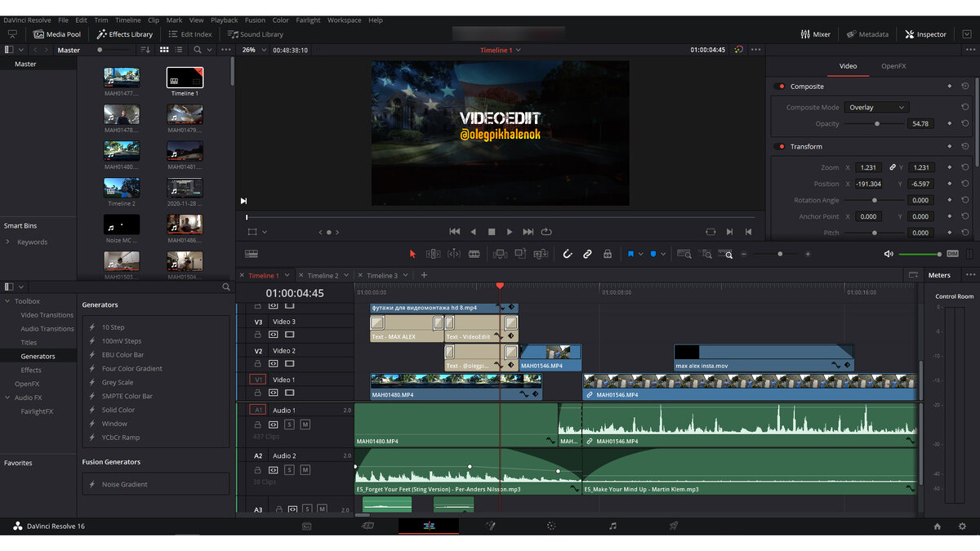The width and height of the screenshot is (980, 551).
Task: Open the viewer zoom 26% dropdown
Action: (253, 50)
